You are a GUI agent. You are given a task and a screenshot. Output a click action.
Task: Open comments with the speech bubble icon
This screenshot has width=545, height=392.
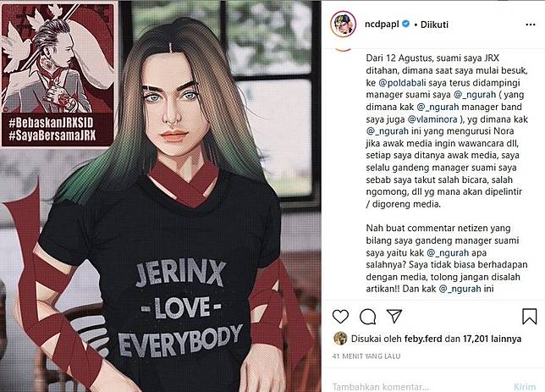point(367,316)
